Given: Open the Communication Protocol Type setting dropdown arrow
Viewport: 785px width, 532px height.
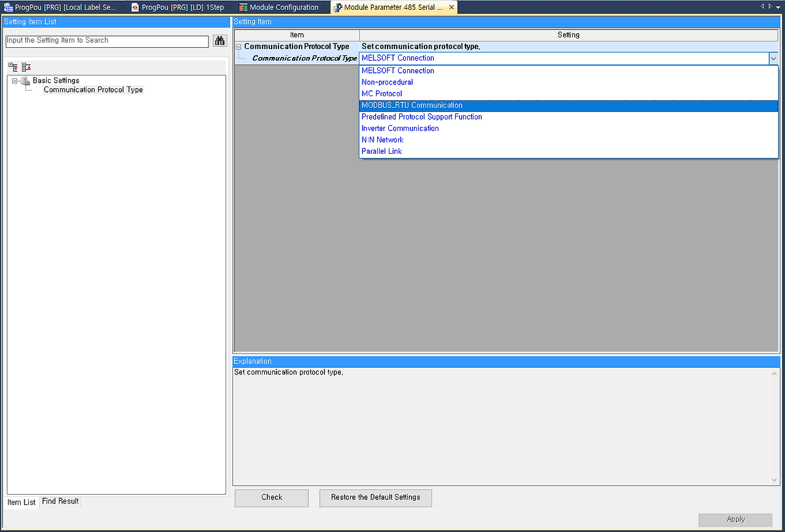Looking at the screenshot, I should [x=773, y=58].
